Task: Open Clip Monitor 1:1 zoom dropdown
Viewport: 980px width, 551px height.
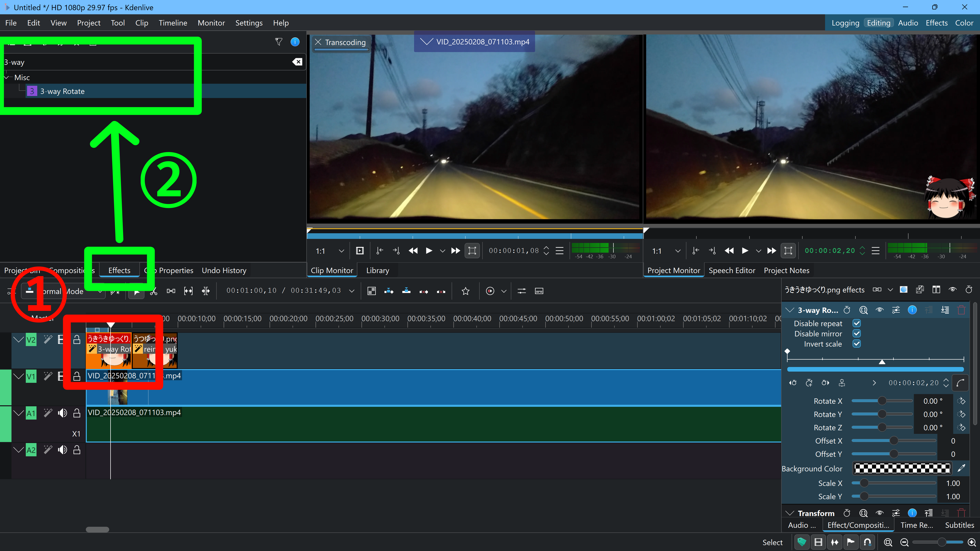Action: click(x=330, y=251)
